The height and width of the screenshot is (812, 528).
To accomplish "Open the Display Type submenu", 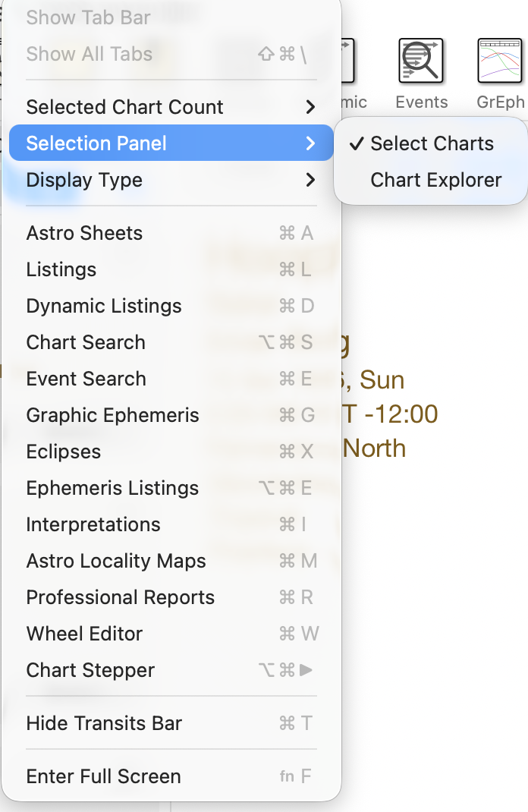I will pyautogui.click(x=83, y=180).
